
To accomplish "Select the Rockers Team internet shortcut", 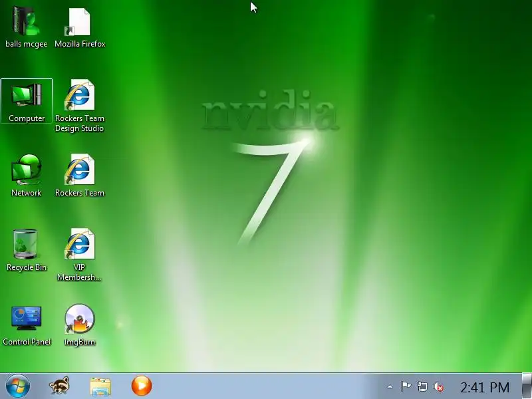I will (x=80, y=176).
